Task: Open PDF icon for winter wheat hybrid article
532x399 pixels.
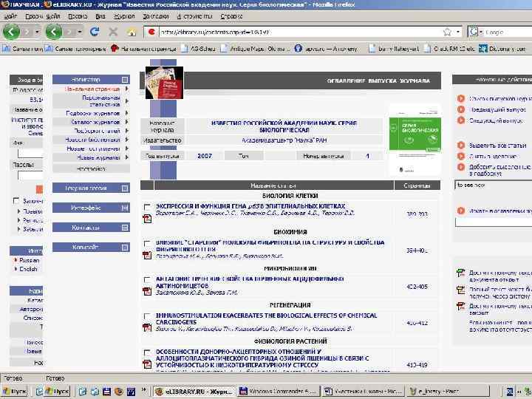Action: (147, 364)
